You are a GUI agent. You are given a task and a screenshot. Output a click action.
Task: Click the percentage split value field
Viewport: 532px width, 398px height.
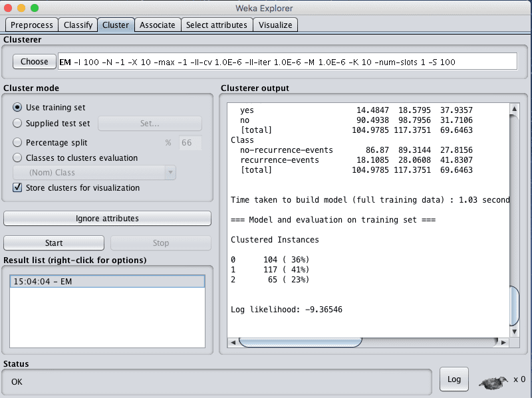[190, 142]
